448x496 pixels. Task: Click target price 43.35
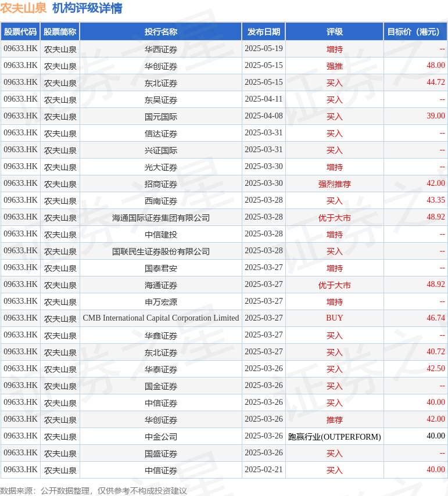click(436, 200)
